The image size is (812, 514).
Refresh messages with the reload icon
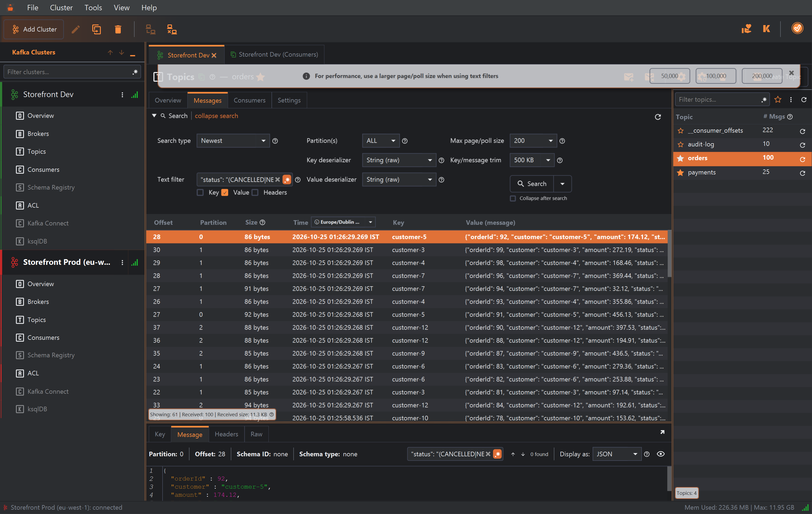[x=658, y=117]
